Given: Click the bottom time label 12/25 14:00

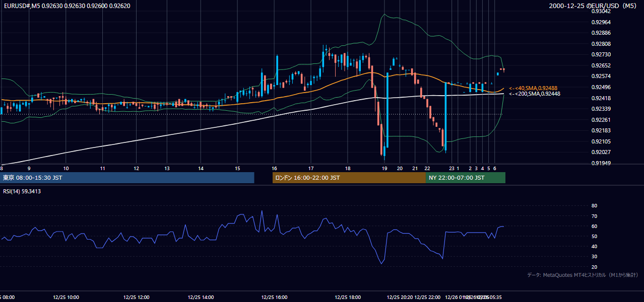Looking at the screenshot, I should point(200,297).
